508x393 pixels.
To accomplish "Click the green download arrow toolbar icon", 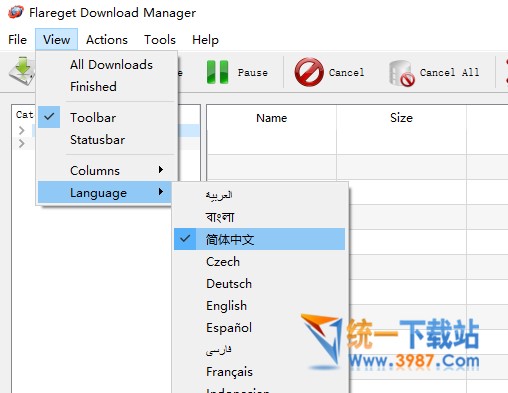I will (x=22, y=71).
